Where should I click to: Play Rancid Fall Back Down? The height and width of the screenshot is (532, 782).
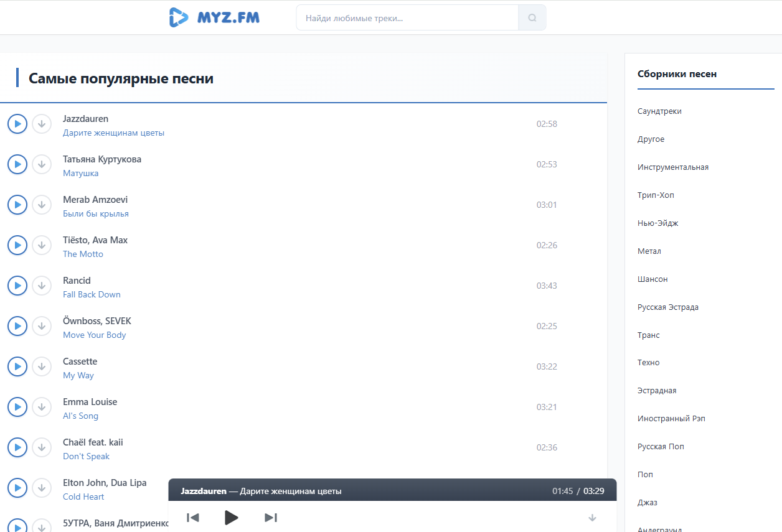coord(17,286)
